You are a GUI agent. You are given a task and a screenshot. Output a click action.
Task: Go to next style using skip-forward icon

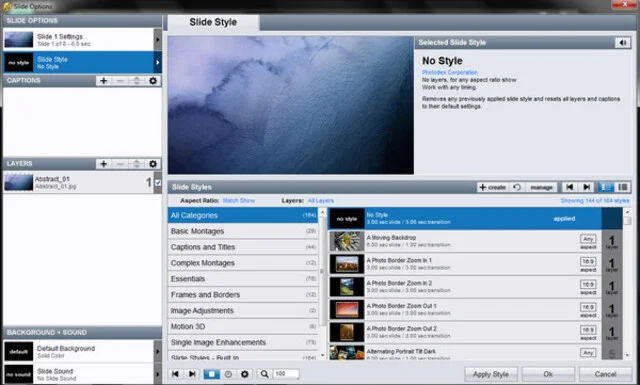point(587,187)
